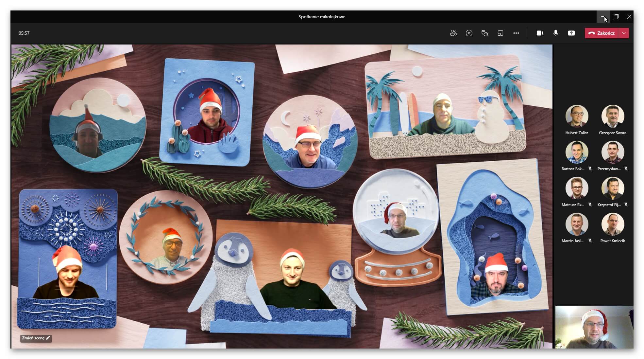Expand the arrow next to Zakończ
644x359 pixels.
click(x=624, y=33)
